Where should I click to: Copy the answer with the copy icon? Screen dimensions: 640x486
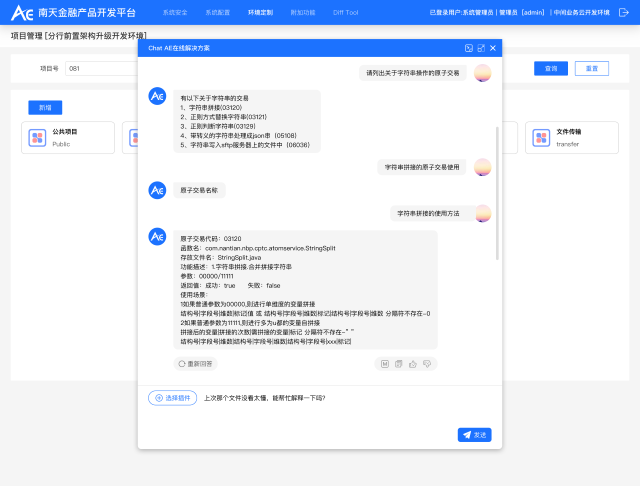click(399, 364)
